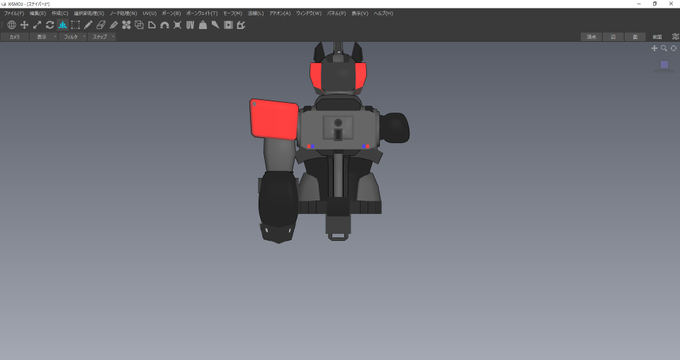Click the highlighted cyan tool icon

pos(63,25)
